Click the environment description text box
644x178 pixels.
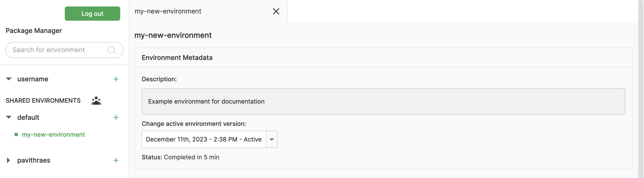[x=383, y=102]
